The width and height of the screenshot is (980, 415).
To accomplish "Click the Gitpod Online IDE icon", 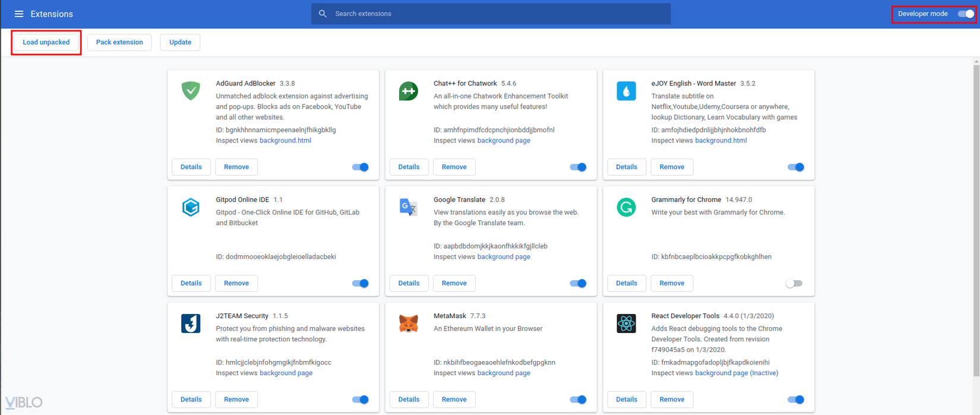I will [191, 207].
